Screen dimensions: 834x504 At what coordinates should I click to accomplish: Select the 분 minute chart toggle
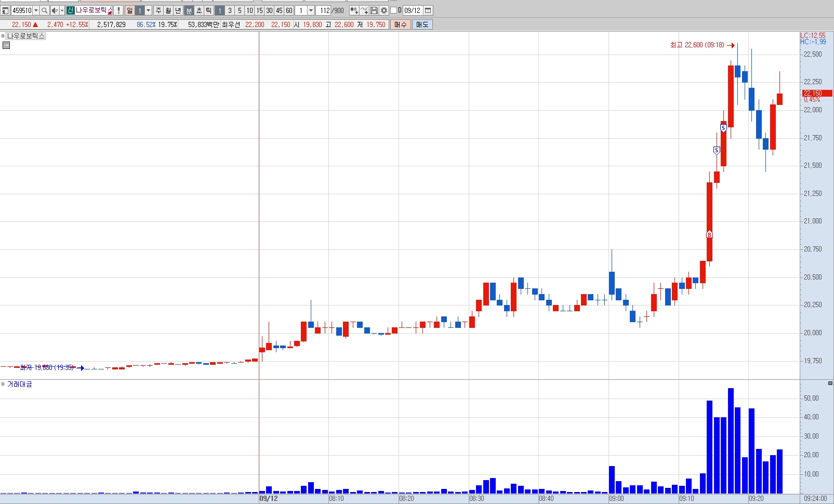click(189, 10)
